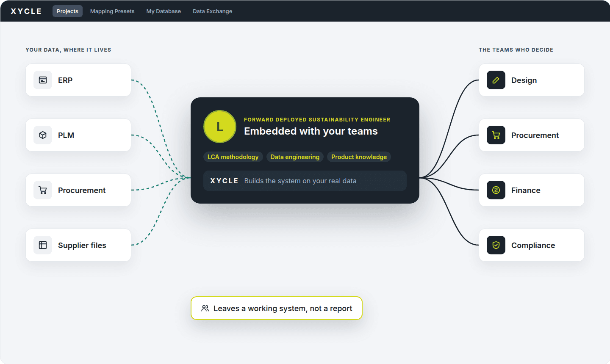610x364 pixels.
Task: Click the dark cart icon in the teams column
Action: (x=496, y=135)
